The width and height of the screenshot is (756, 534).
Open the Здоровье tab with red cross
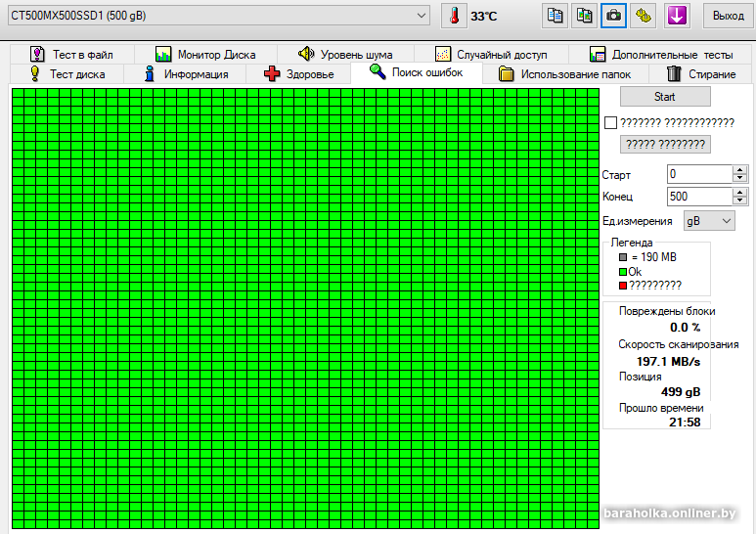point(299,74)
